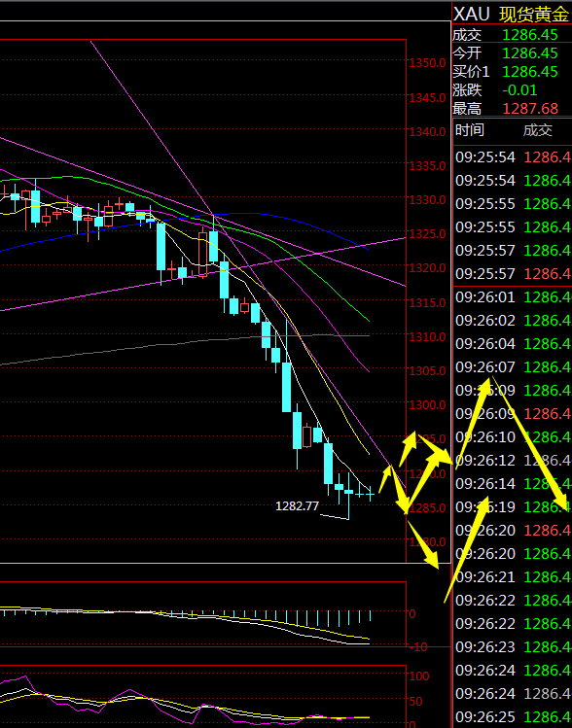Select the 09:26:12 tick row

[x=513, y=460]
